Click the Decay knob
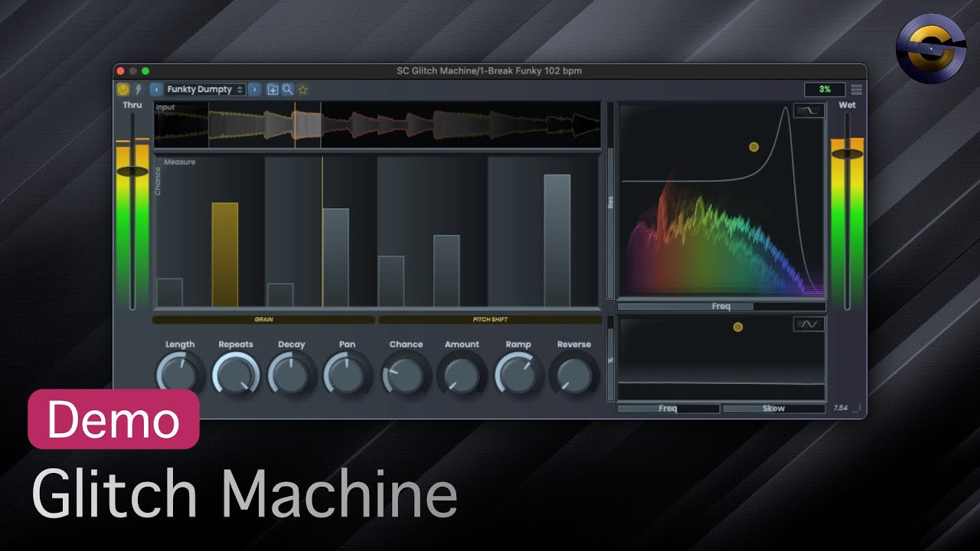The image size is (980, 551). tap(291, 374)
